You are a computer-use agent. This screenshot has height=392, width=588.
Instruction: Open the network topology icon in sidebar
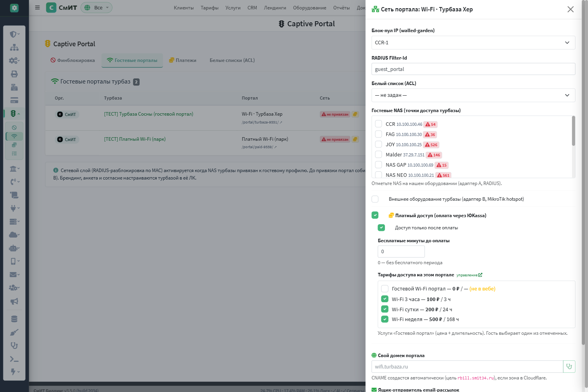point(14,47)
